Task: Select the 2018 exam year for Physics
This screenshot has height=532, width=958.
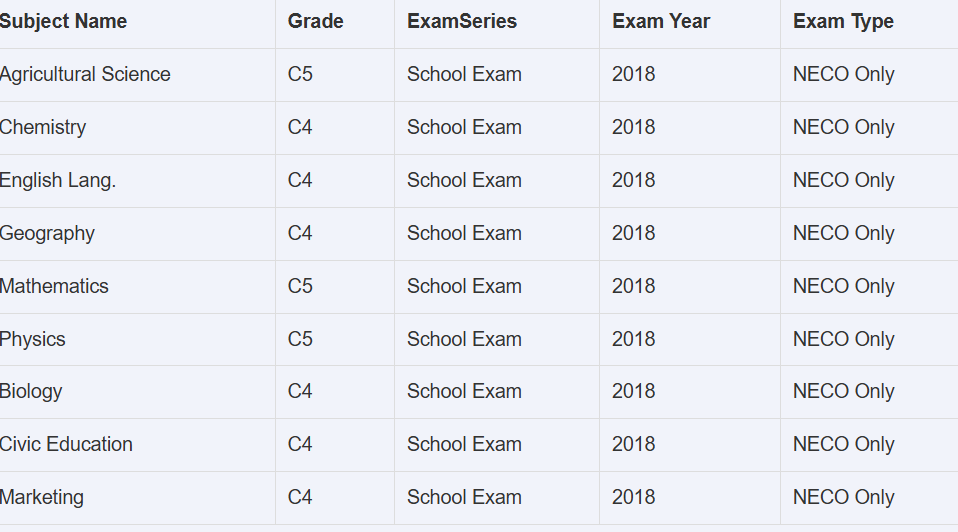Action: 634,339
